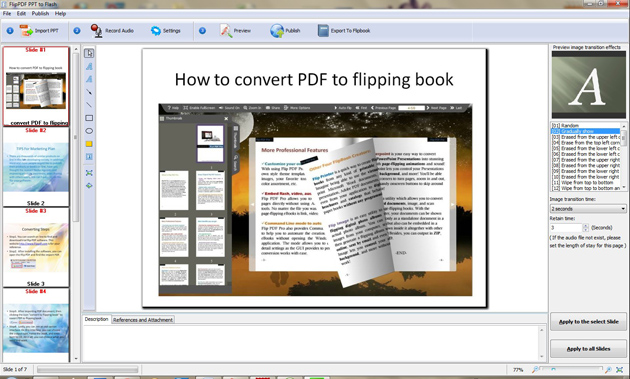This screenshot has width=630, height=379.
Task: Decrease the Retain time stepper value
Action: [585, 230]
